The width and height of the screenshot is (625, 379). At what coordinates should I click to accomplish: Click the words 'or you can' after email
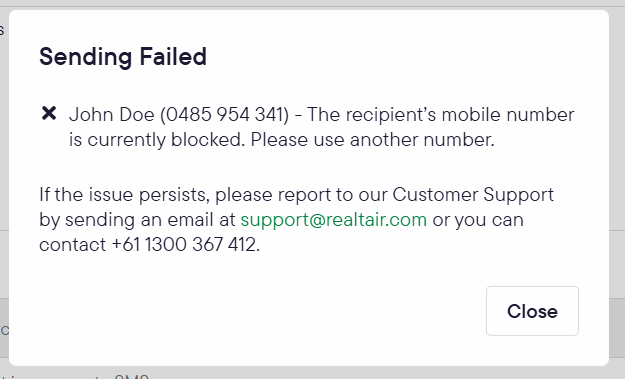(x=478, y=220)
